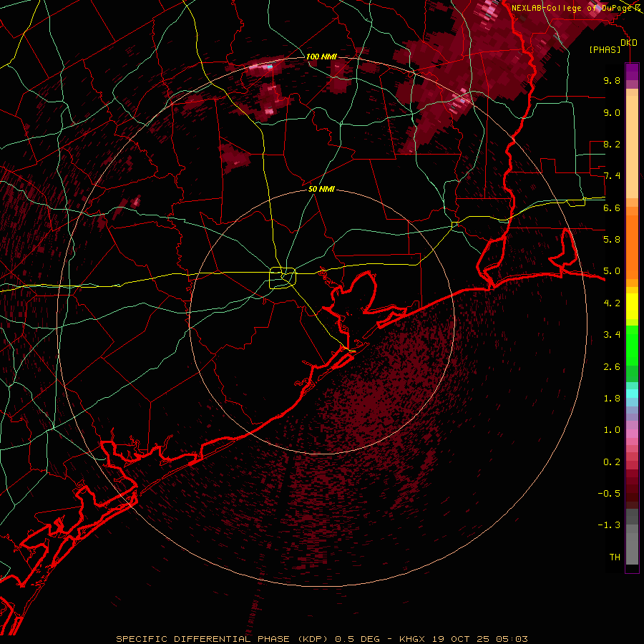Click the yellow Houston loop at the radar center
644x644 pixels.
[283, 278]
